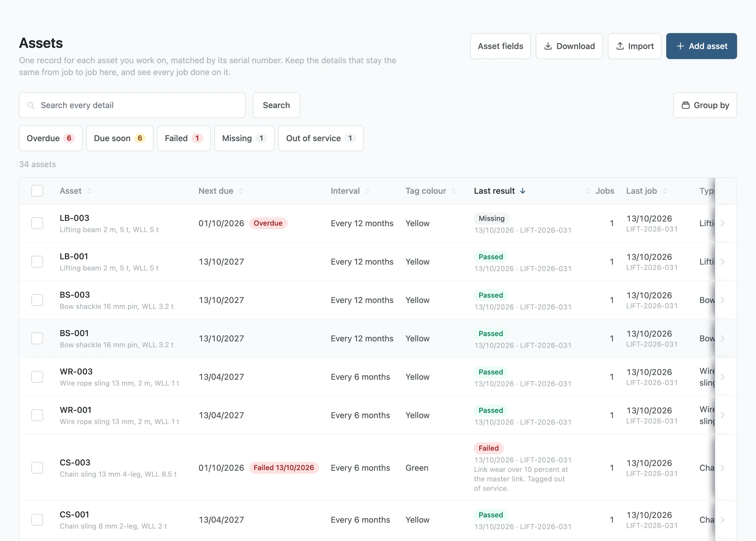Click the Next due sort arrows icon

241,191
